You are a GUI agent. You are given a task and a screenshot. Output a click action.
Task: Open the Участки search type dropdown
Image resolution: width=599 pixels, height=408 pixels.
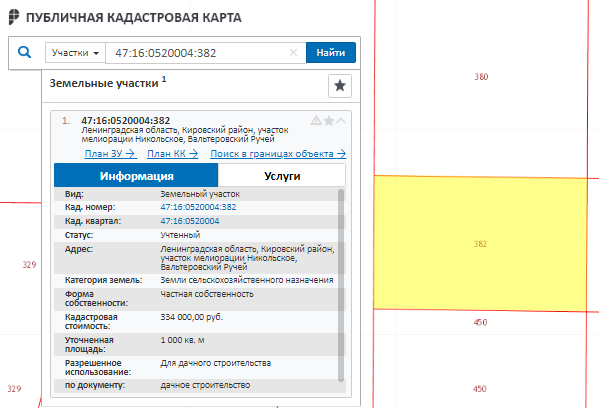pos(75,53)
